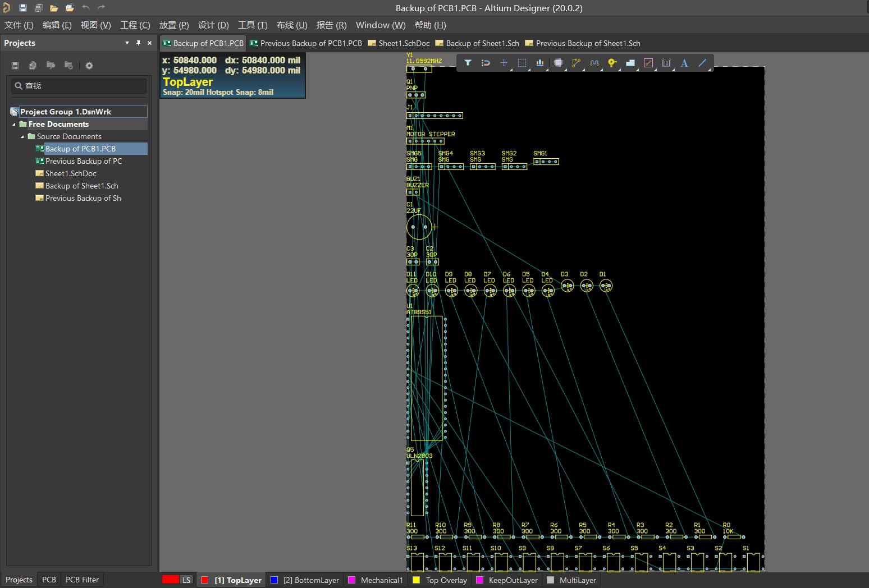Switch to Backup of Sheet1.Sch tab

pyautogui.click(x=477, y=43)
